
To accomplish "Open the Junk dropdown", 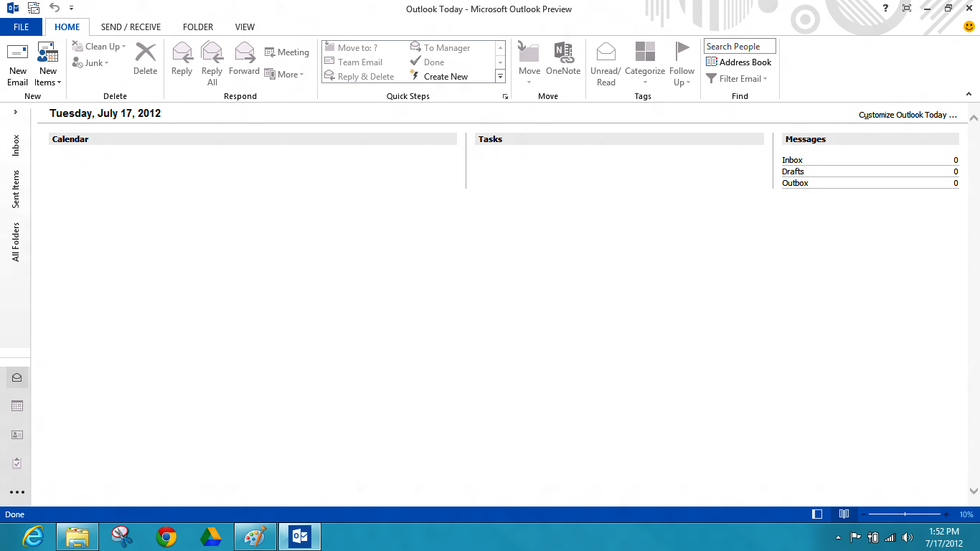I will (90, 63).
